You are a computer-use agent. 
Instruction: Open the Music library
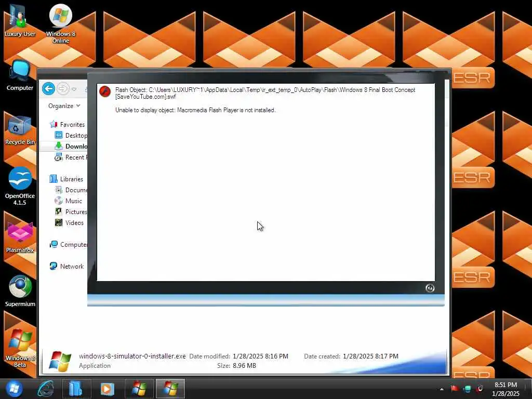[x=68, y=201]
